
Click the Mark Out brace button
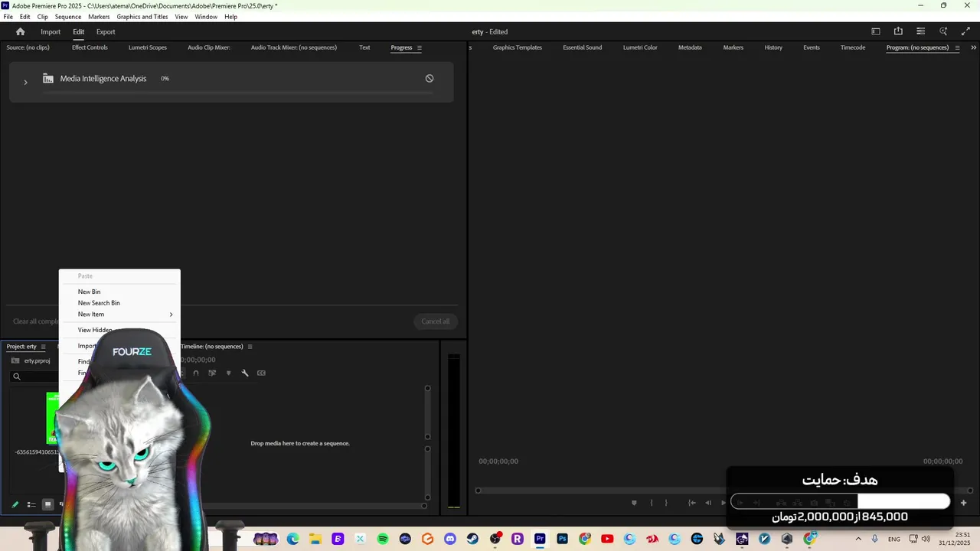pyautogui.click(x=666, y=503)
